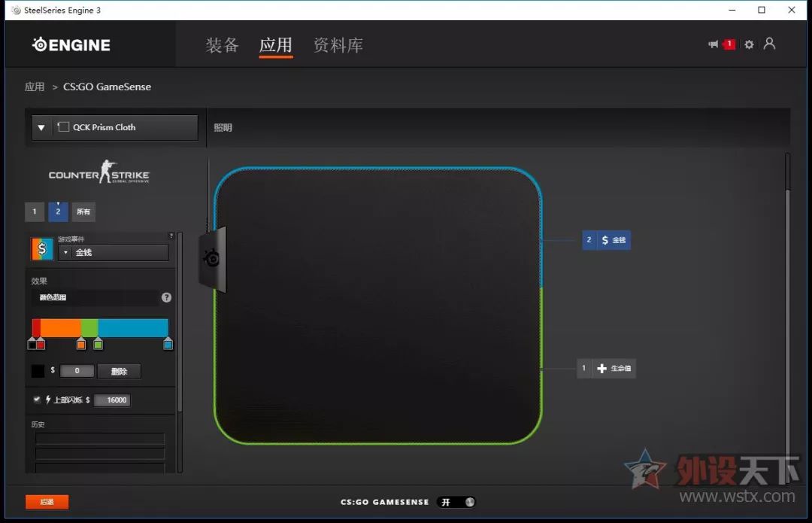
Task: Switch to the 资料库 tab
Action: [x=338, y=45]
